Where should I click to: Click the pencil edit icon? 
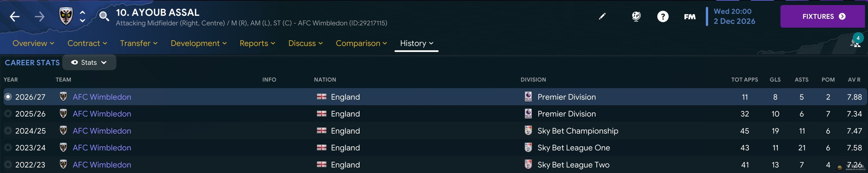pos(602,16)
